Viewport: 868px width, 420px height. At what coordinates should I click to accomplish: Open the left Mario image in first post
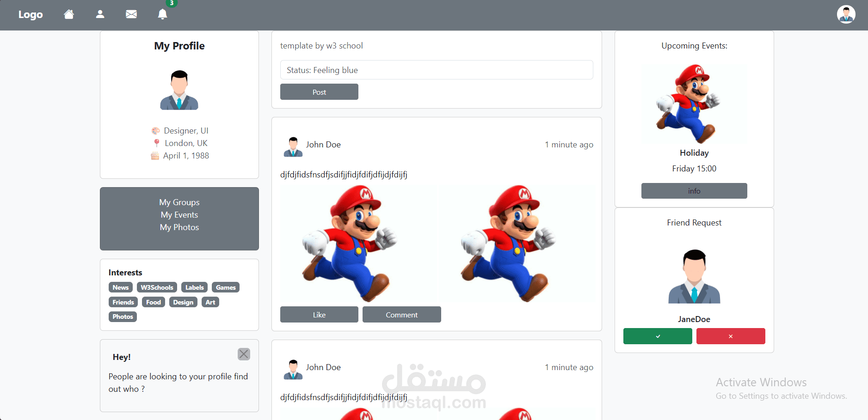[358, 244]
